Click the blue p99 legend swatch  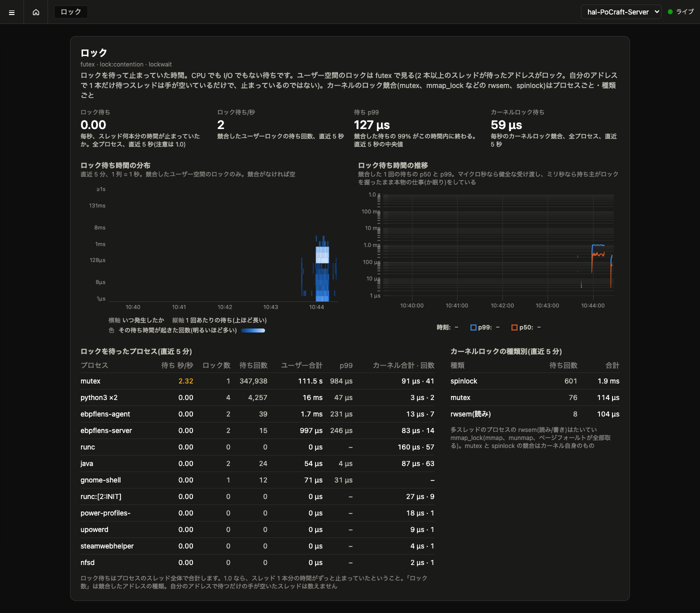point(473,327)
